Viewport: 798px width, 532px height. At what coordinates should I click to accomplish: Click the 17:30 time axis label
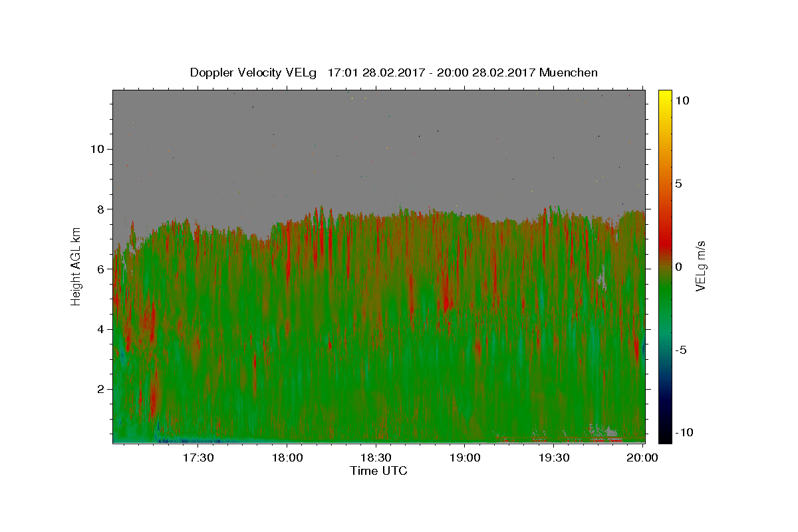pos(198,458)
